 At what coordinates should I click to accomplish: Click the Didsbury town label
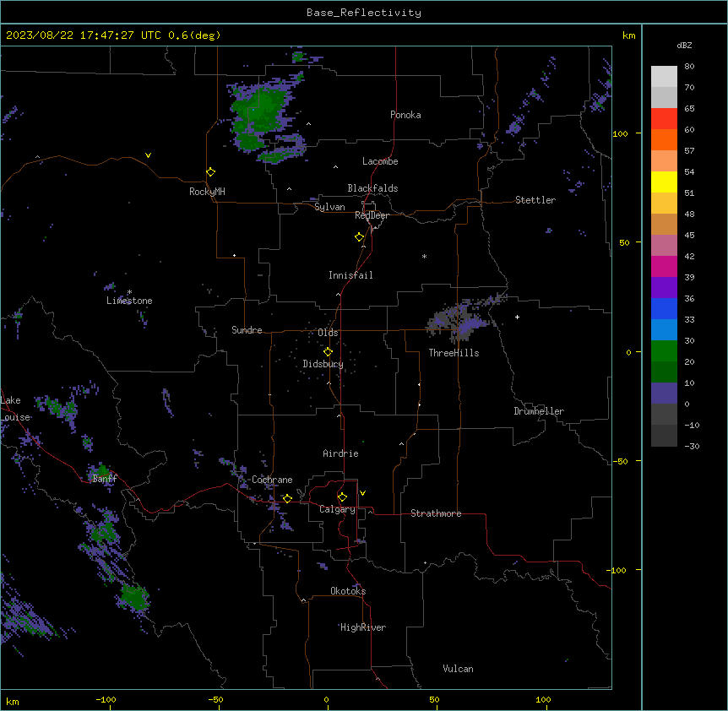pyautogui.click(x=323, y=364)
